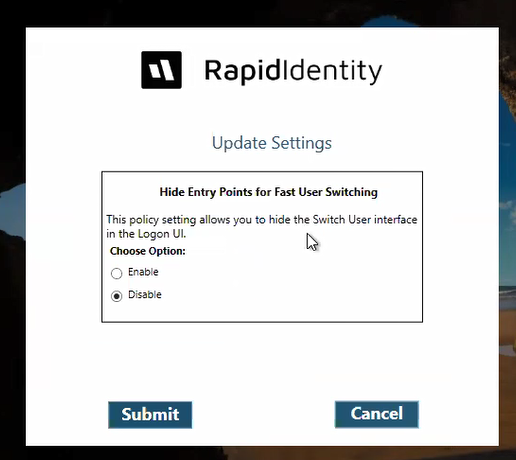
Task: Click 'Hide Entry Points for Fast User Switching' title
Action: pos(269,192)
